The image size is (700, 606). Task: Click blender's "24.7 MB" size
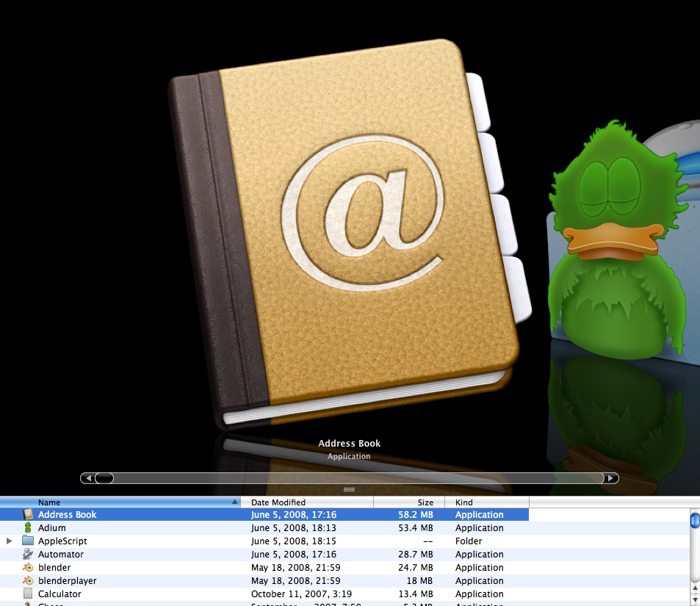[x=416, y=568]
